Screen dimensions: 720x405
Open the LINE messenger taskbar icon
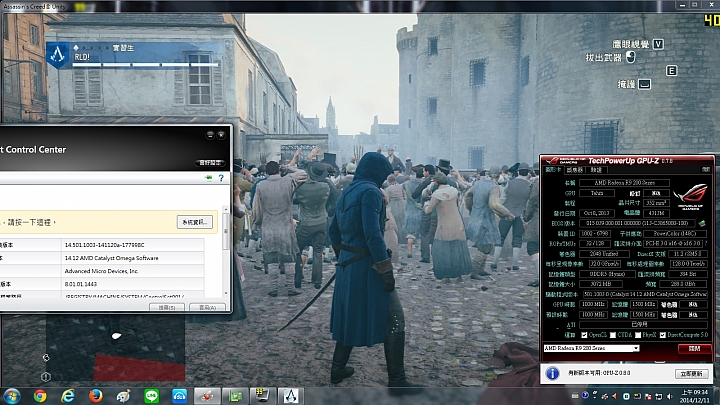click(151, 396)
